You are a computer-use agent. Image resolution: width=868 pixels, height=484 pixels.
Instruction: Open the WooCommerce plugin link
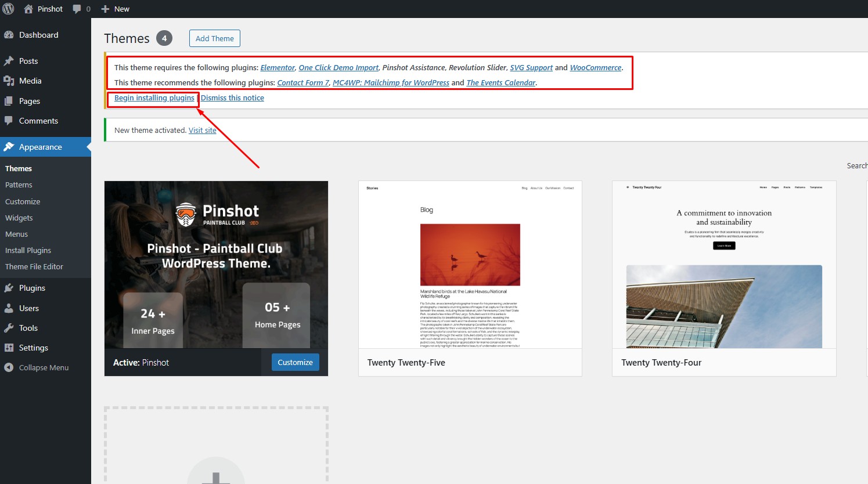[596, 67]
